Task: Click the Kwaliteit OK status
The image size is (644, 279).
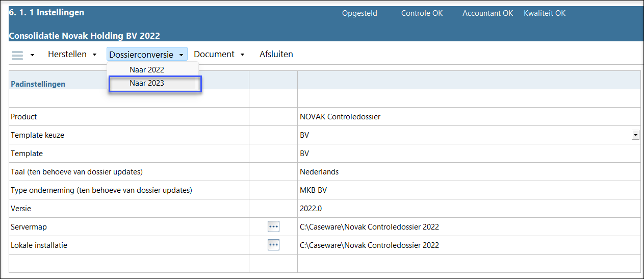Action: (x=545, y=13)
